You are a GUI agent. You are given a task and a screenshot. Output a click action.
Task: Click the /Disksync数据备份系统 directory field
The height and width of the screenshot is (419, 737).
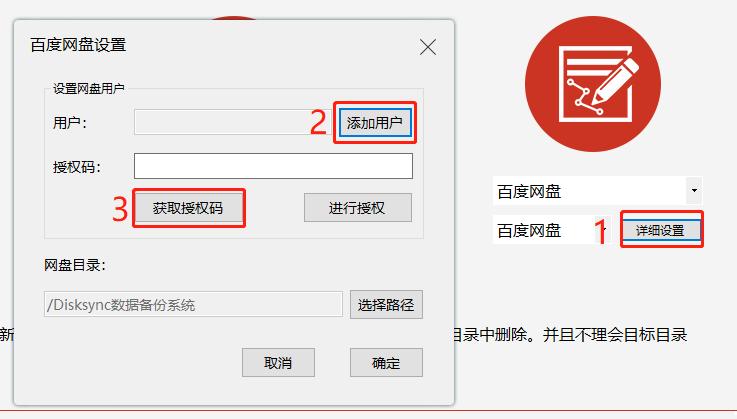(x=193, y=304)
